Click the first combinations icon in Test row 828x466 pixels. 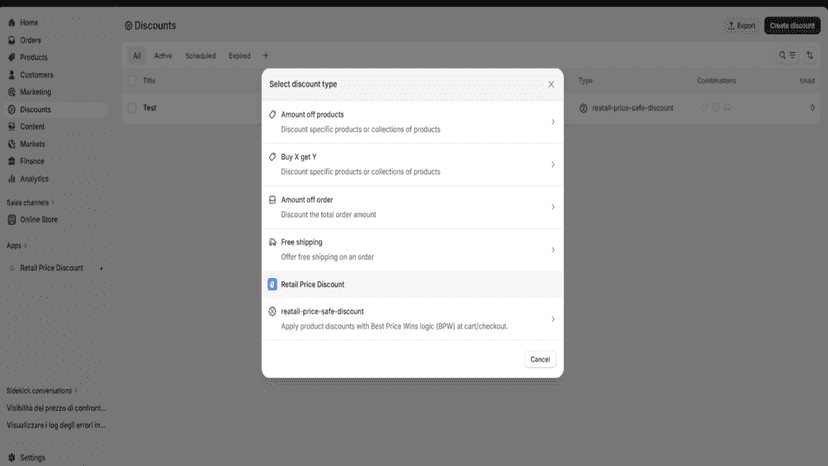pyautogui.click(x=704, y=107)
